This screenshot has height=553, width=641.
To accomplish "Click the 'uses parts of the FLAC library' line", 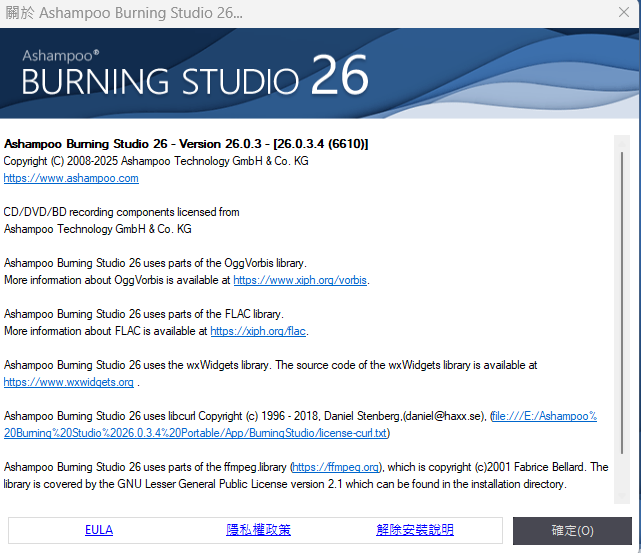I will (144, 314).
